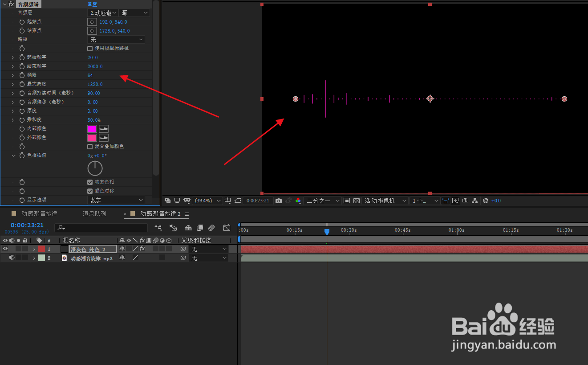
Task: Expand the 起始频率 property
Action: point(13,57)
